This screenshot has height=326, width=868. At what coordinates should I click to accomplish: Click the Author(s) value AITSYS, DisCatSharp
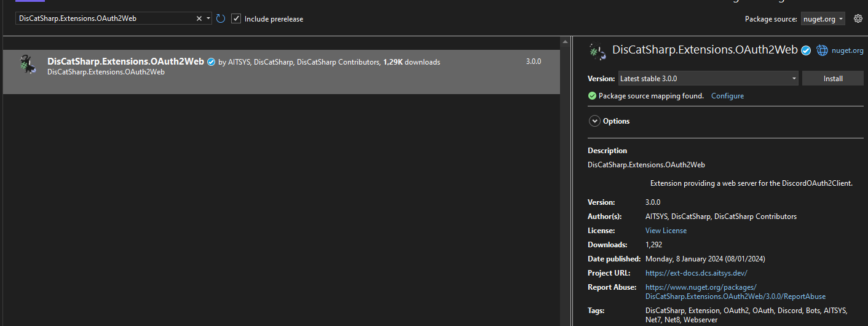(x=721, y=217)
